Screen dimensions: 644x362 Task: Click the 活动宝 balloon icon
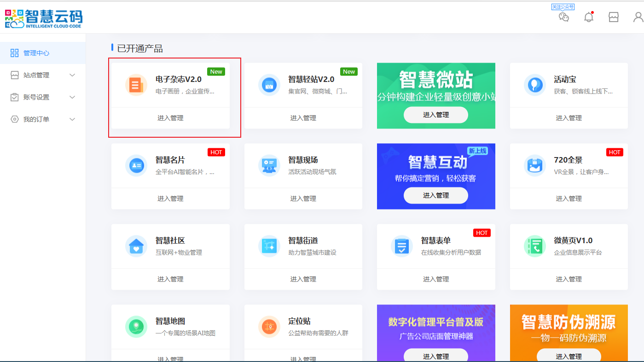pyautogui.click(x=534, y=85)
